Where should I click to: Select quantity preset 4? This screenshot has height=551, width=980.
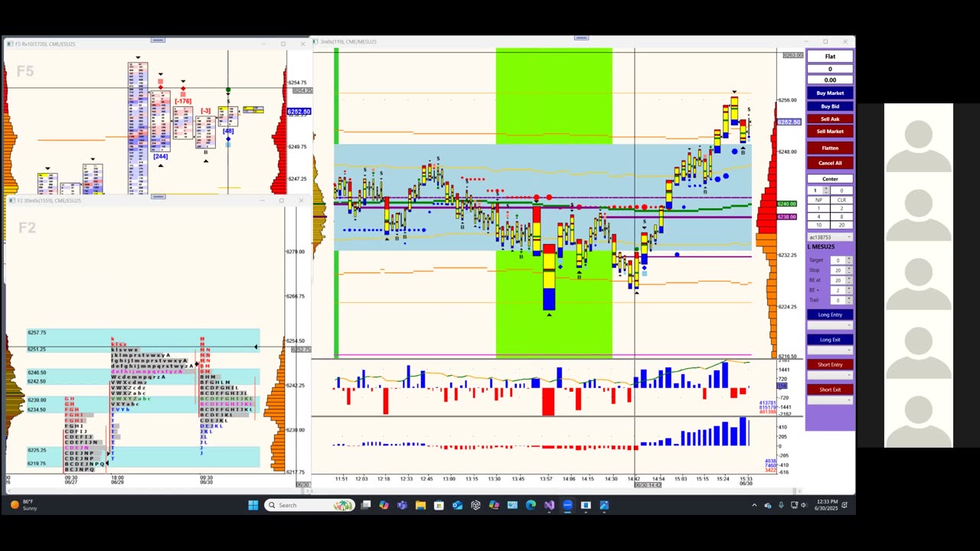coord(818,217)
